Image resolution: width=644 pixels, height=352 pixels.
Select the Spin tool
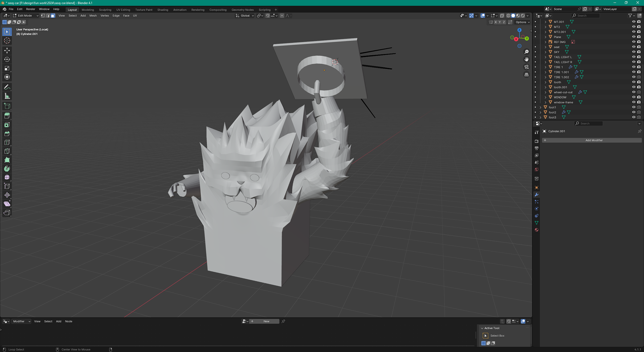click(7, 169)
